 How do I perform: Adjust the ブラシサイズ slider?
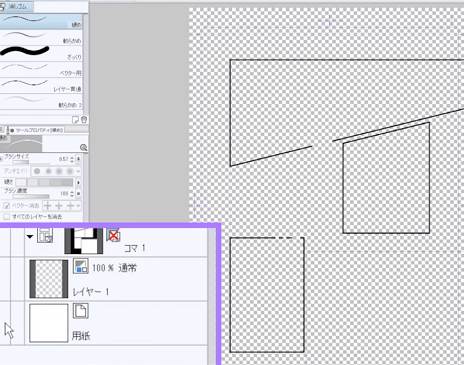point(31,162)
